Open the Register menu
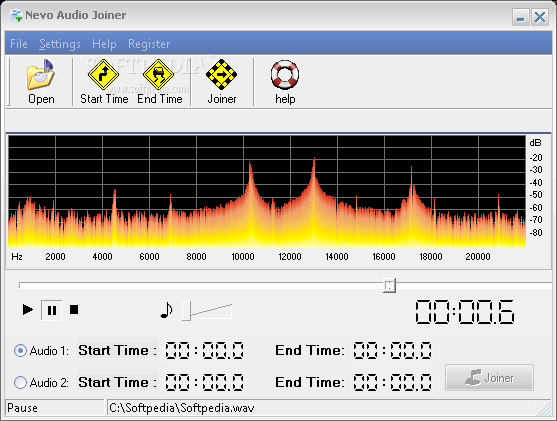Image resolution: width=557 pixels, height=421 pixels. point(149,44)
